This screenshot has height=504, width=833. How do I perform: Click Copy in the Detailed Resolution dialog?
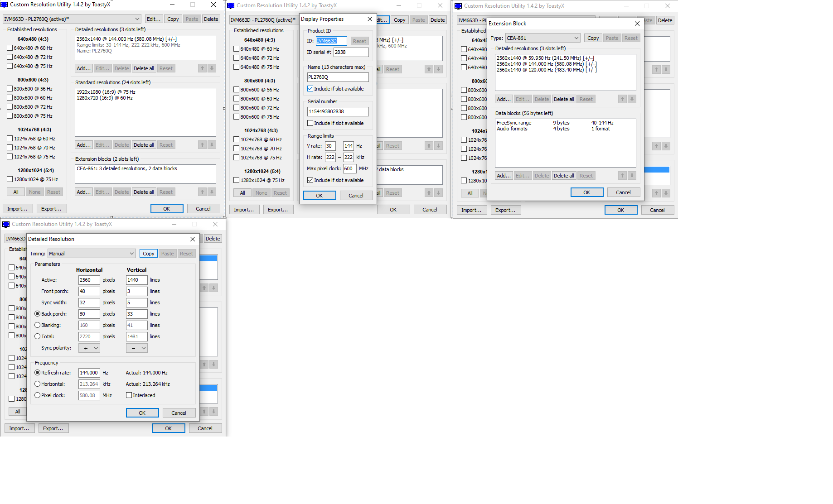click(149, 254)
